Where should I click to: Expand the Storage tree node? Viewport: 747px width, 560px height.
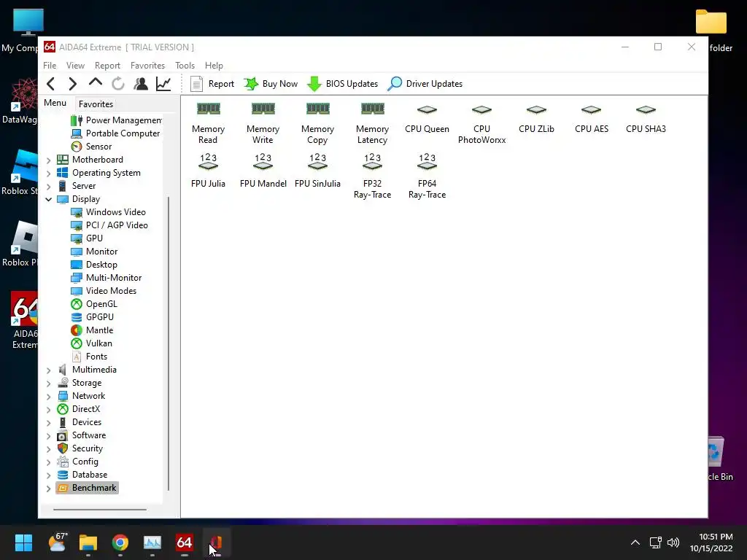click(x=49, y=384)
